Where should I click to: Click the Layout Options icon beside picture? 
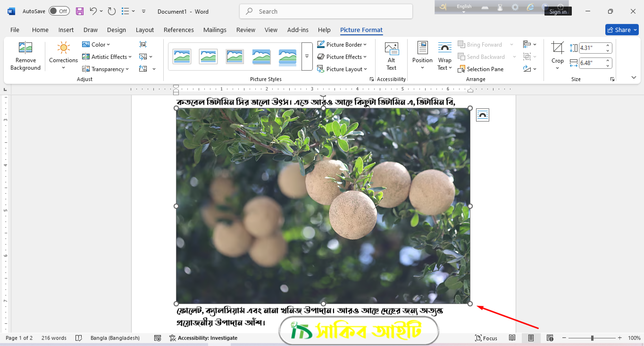tap(482, 115)
